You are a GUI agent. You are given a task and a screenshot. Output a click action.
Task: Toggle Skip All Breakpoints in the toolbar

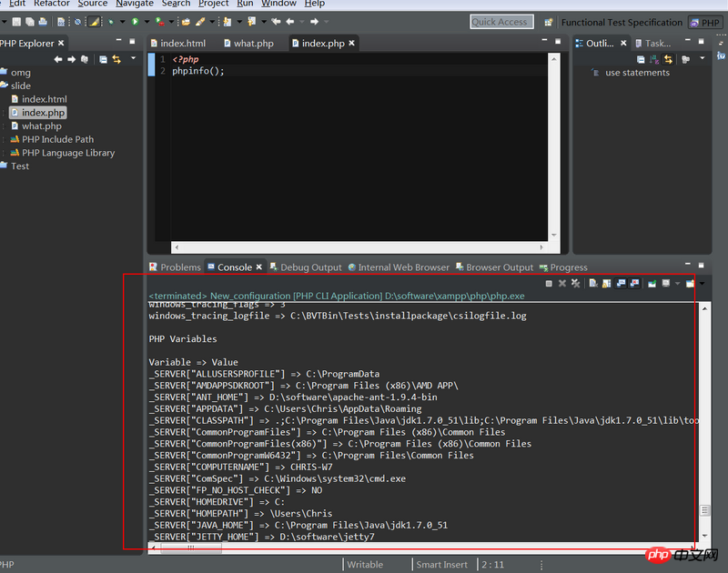pos(77,22)
